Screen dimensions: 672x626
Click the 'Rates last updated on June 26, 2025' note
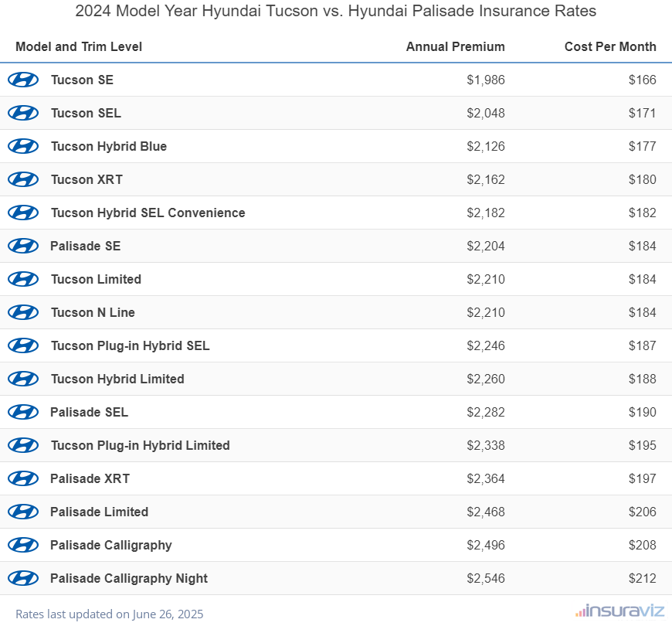(x=109, y=614)
